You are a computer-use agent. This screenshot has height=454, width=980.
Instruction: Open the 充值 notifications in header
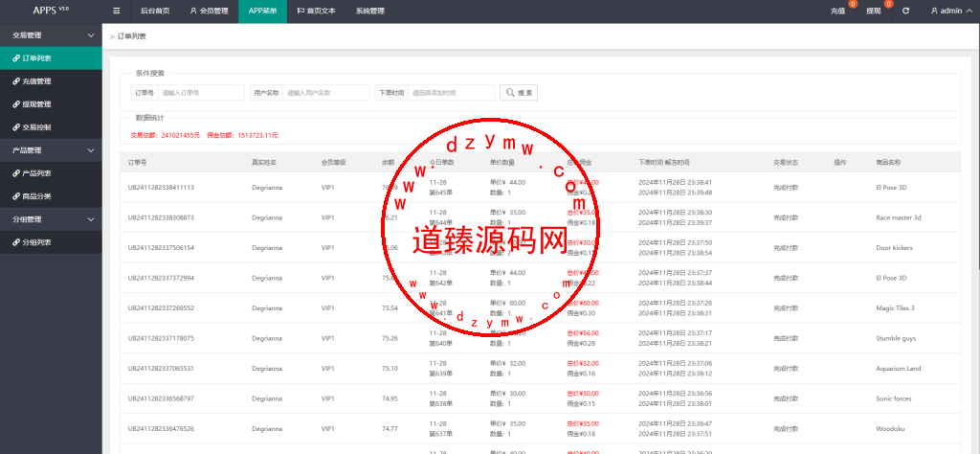click(838, 11)
